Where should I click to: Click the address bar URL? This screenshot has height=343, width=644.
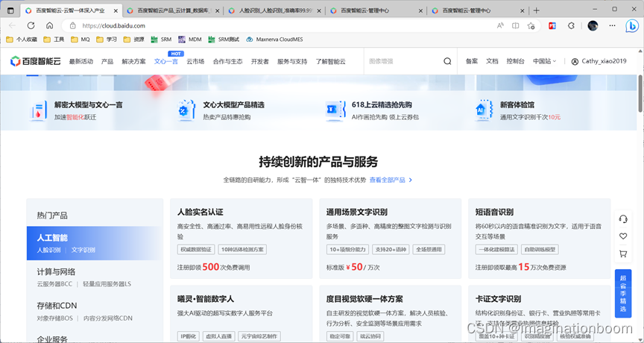pyautogui.click(x=114, y=25)
